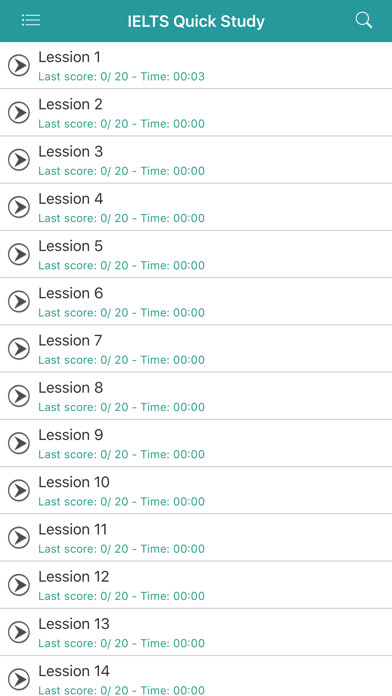Tap the Lession 1 score line showing 00:03
The width and height of the screenshot is (392, 696).
pyautogui.click(x=121, y=77)
